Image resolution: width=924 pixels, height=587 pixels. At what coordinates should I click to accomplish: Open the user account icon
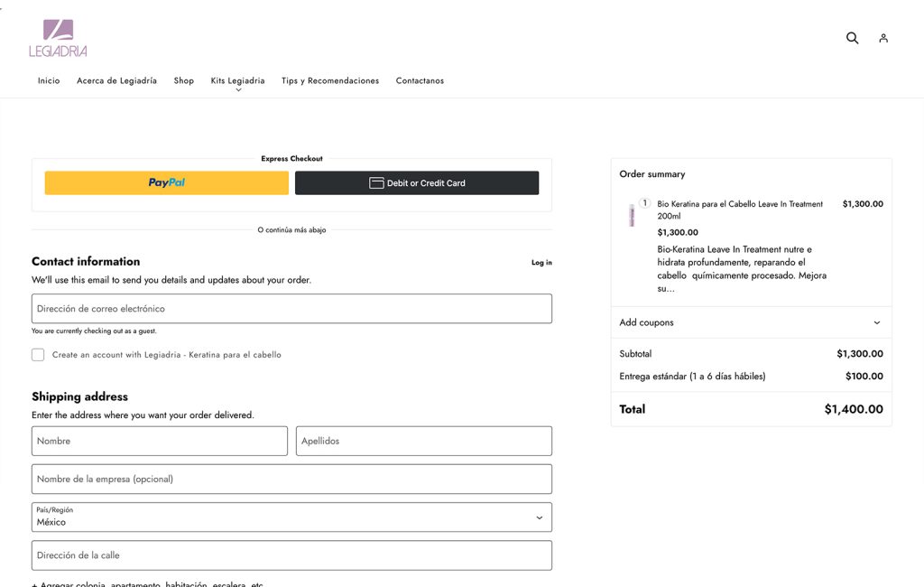(x=883, y=38)
